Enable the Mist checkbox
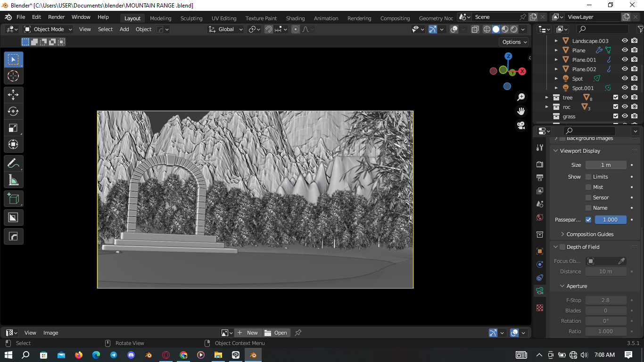 coord(588,187)
